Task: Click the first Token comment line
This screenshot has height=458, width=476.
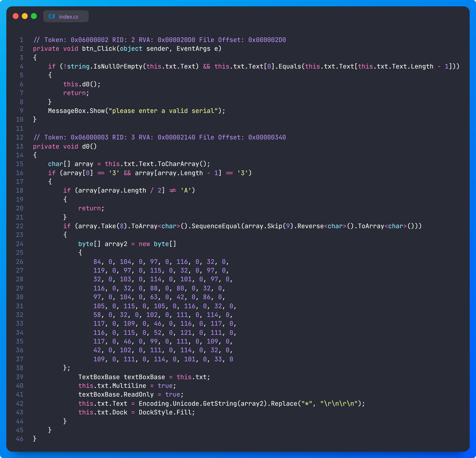Action: click(x=160, y=40)
